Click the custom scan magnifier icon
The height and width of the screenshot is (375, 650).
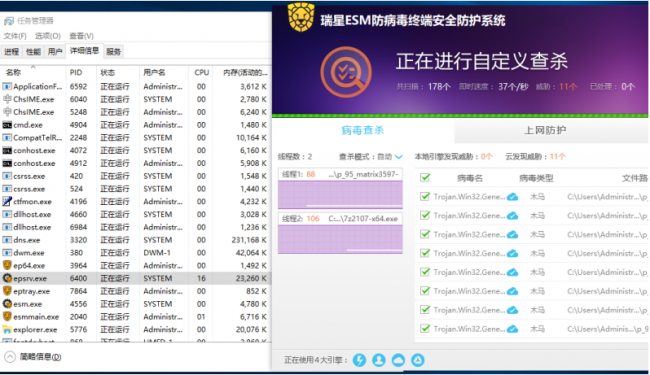point(346,72)
